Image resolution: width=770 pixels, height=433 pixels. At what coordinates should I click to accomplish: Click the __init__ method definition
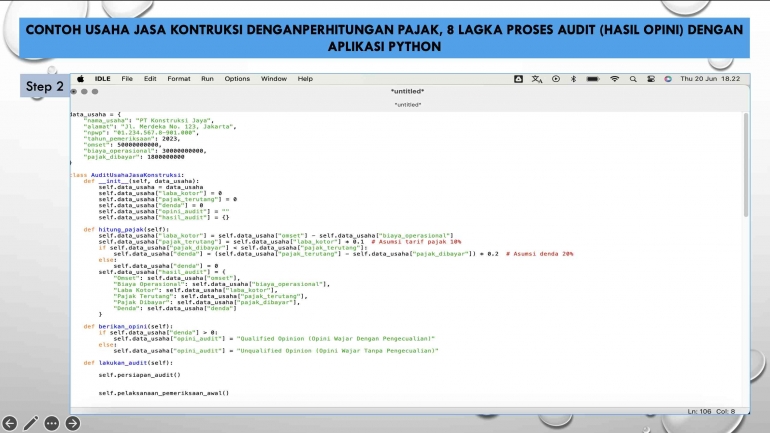coord(141,181)
